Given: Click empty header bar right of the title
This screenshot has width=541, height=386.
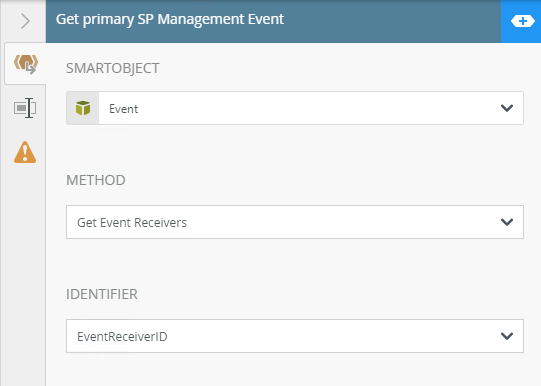Looking at the screenshot, I should [x=390, y=21].
